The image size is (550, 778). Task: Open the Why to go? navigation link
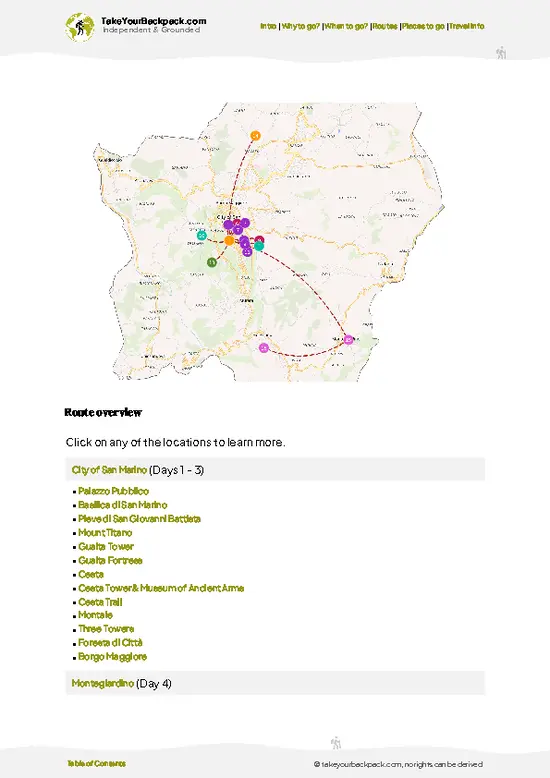301,26
